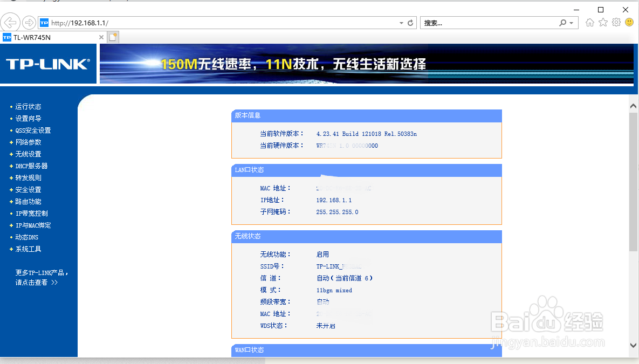
Task: Click the forward navigation arrow
Action: pos(28,22)
